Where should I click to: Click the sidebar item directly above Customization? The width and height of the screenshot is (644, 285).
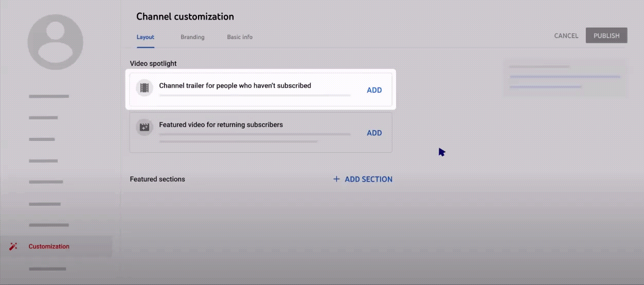pyautogui.click(x=49, y=225)
